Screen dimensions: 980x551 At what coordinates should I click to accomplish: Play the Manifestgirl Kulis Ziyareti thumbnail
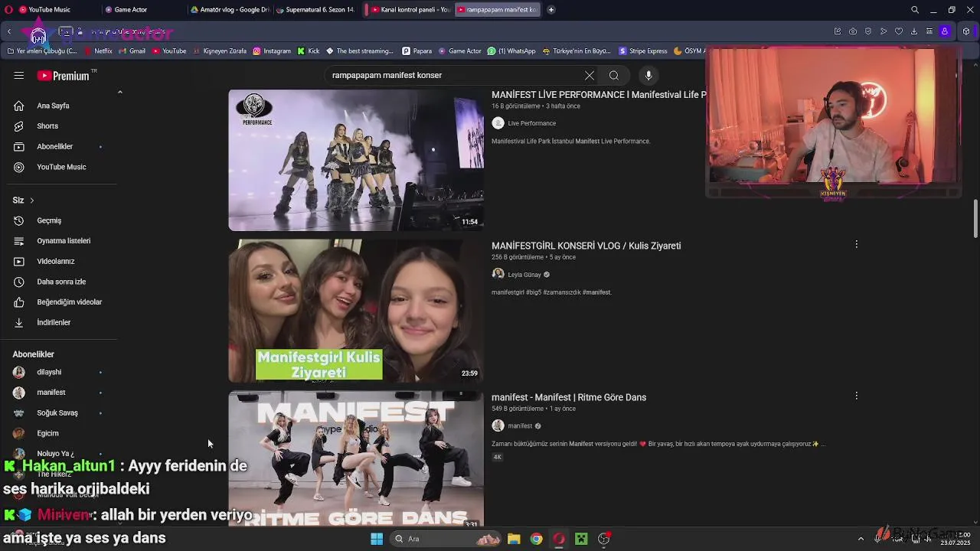[x=356, y=311]
